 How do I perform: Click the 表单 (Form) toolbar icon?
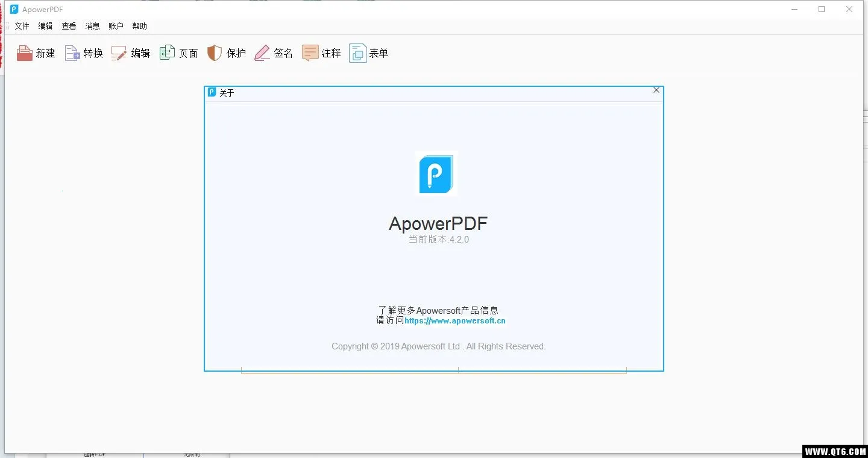(357, 53)
